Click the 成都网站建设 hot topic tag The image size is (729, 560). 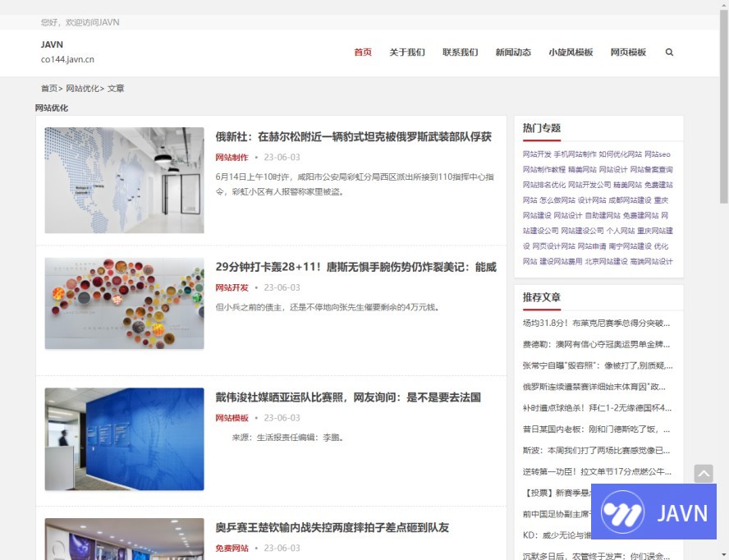click(x=630, y=200)
